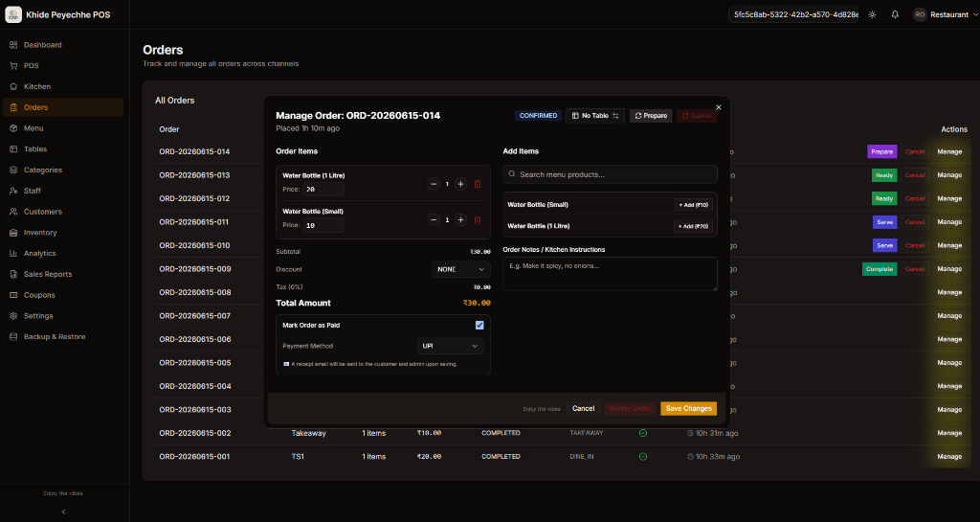
Task: Click the dialog footer Cancel button
Action: (x=583, y=408)
